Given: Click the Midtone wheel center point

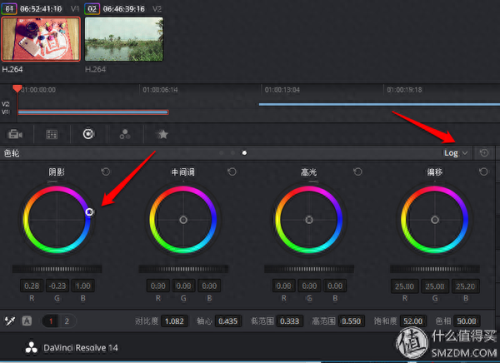Looking at the screenshot, I should click(x=183, y=220).
